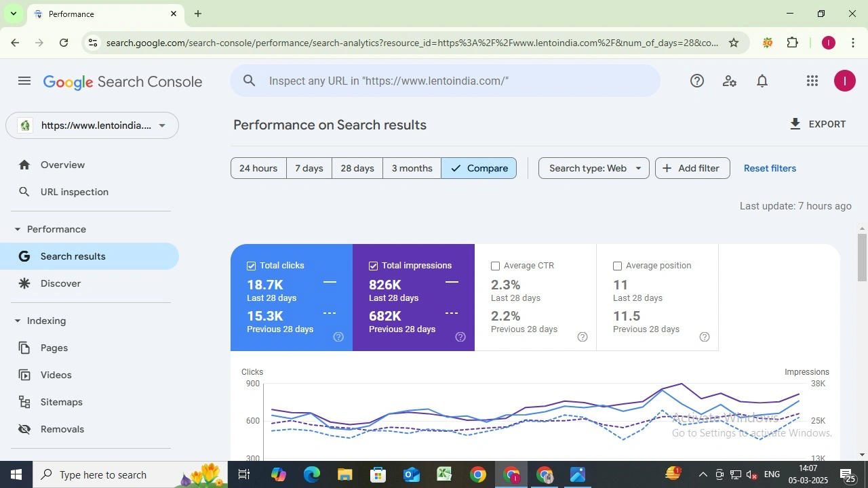This screenshot has height=488, width=868.
Task: Open the Search Console main menu hamburger
Action: [24, 81]
